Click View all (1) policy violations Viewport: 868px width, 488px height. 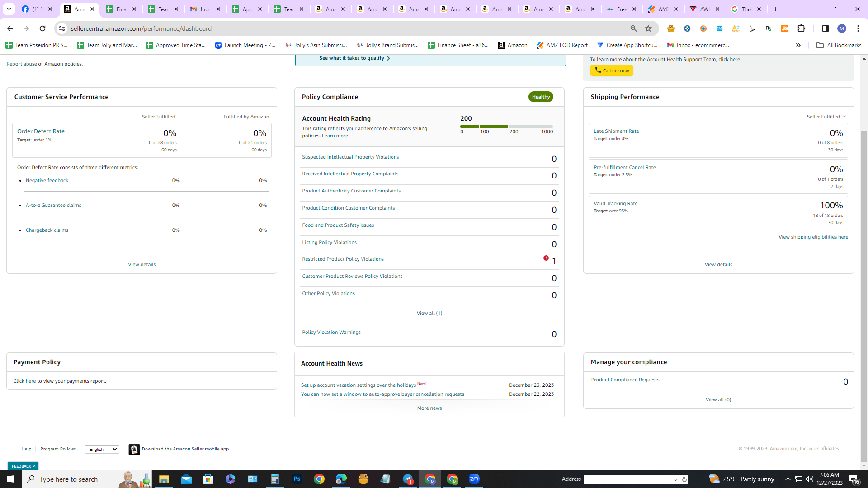tap(429, 313)
